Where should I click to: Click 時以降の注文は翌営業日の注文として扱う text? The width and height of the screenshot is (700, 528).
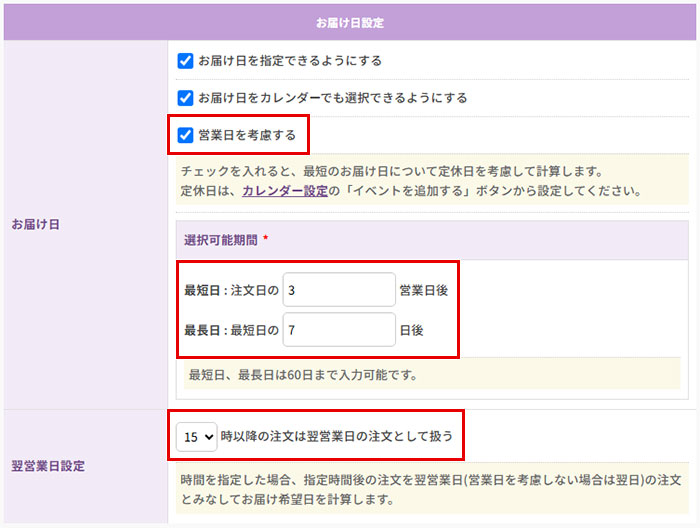pos(337,436)
